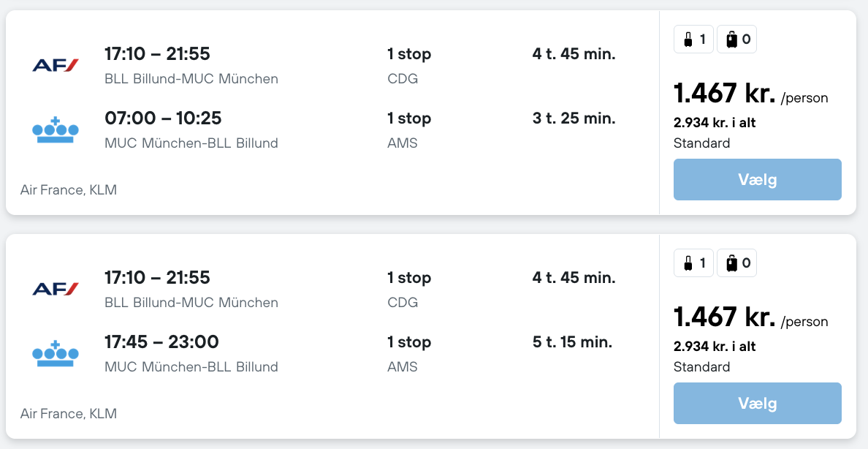Select the carry-on bag badge in the bottom card
The image size is (868, 449).
pos(693,263)
